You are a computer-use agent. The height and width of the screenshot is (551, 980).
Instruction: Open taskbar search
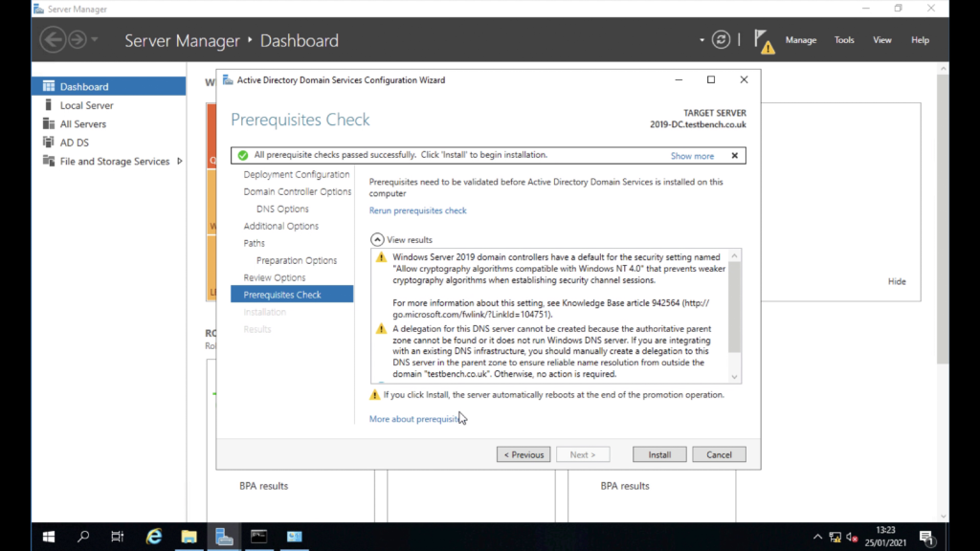pyautogui.click(x=83, y=537)
